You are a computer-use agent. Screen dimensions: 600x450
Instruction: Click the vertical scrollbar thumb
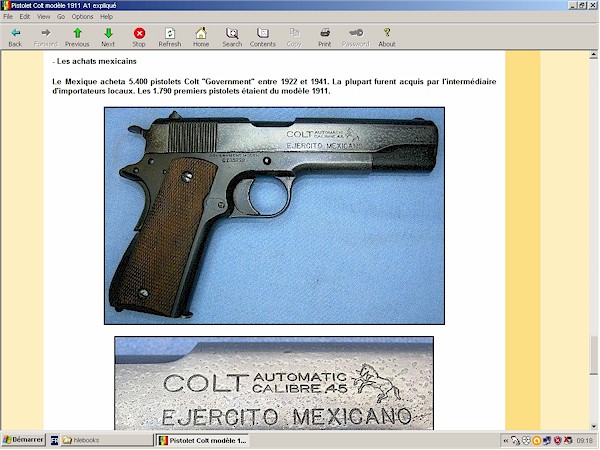[x=593, y=355]
